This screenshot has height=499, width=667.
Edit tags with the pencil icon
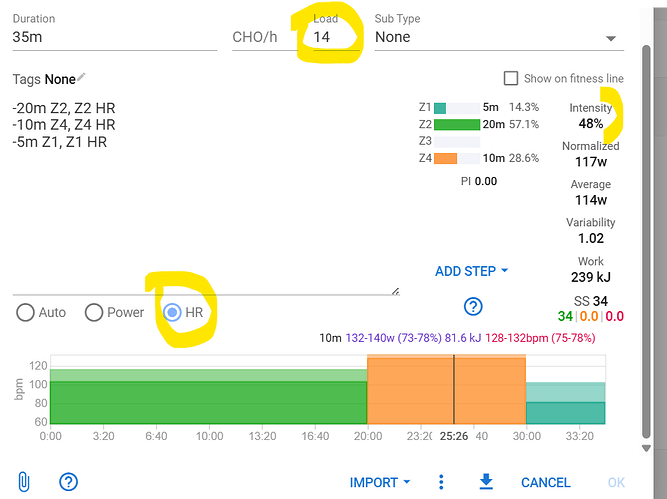coord(82,78)
